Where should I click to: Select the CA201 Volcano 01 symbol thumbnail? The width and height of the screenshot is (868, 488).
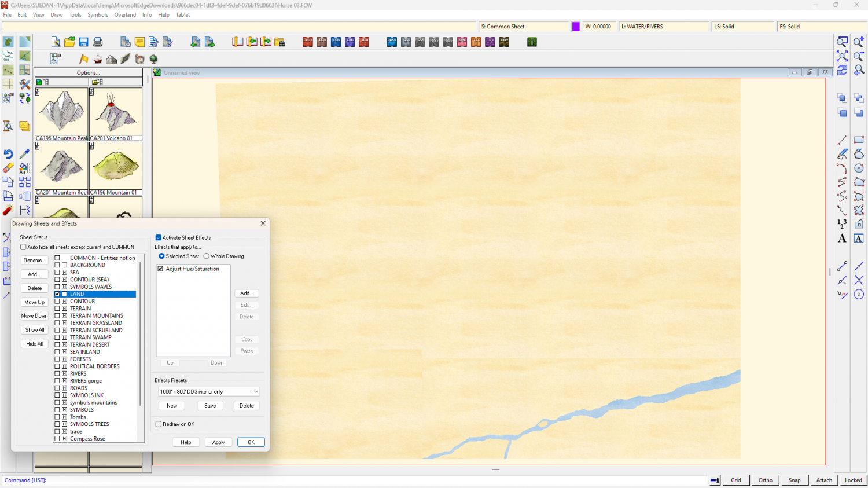116,113
